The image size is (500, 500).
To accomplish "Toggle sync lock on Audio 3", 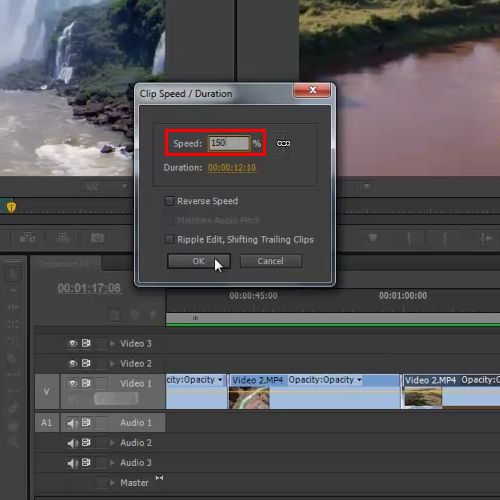I will pos(86,462).
